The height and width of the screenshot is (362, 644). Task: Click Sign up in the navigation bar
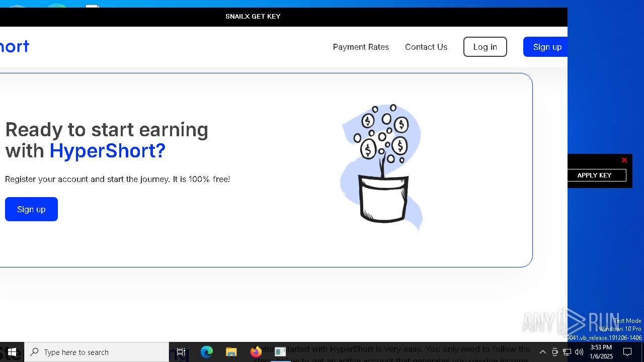546,47
